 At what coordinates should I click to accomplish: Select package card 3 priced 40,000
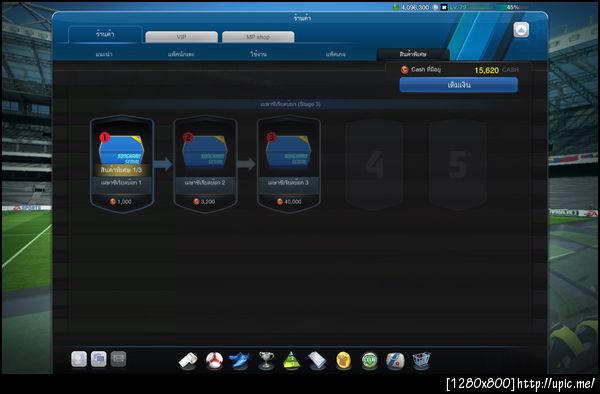click(289, 164)
